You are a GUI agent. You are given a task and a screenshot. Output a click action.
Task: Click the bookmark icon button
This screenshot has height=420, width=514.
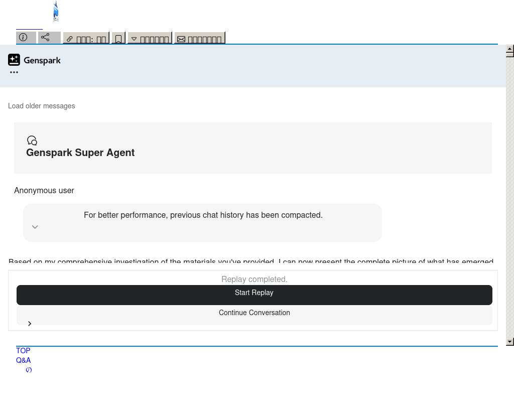pyautogui.click(x=118, y=39)
